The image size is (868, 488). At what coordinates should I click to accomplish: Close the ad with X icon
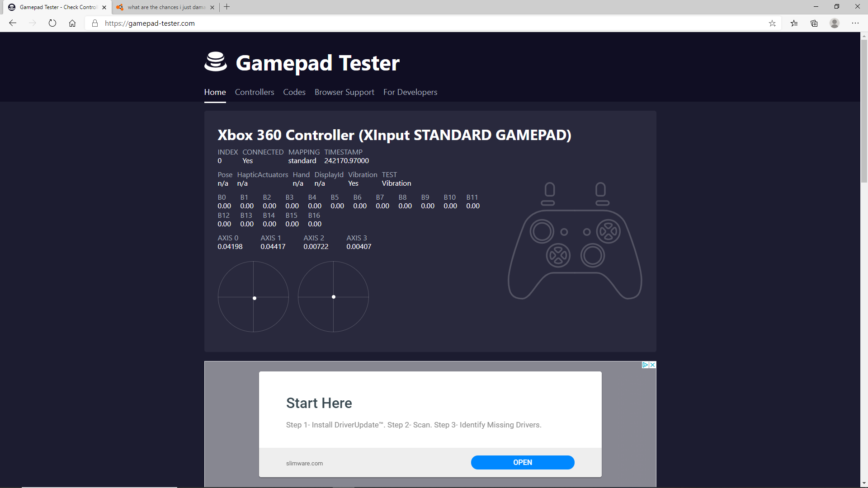pyautogui.click(x=652, y=365)
